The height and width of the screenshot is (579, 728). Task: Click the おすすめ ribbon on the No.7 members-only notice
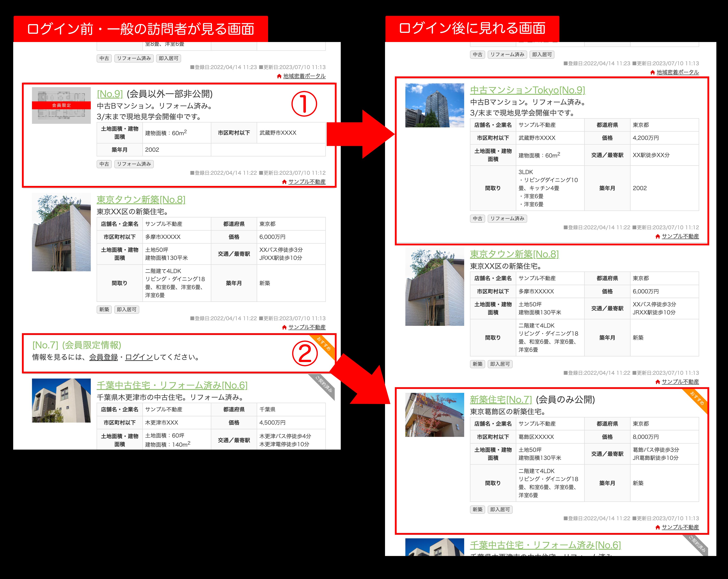[x=324, y=345]
